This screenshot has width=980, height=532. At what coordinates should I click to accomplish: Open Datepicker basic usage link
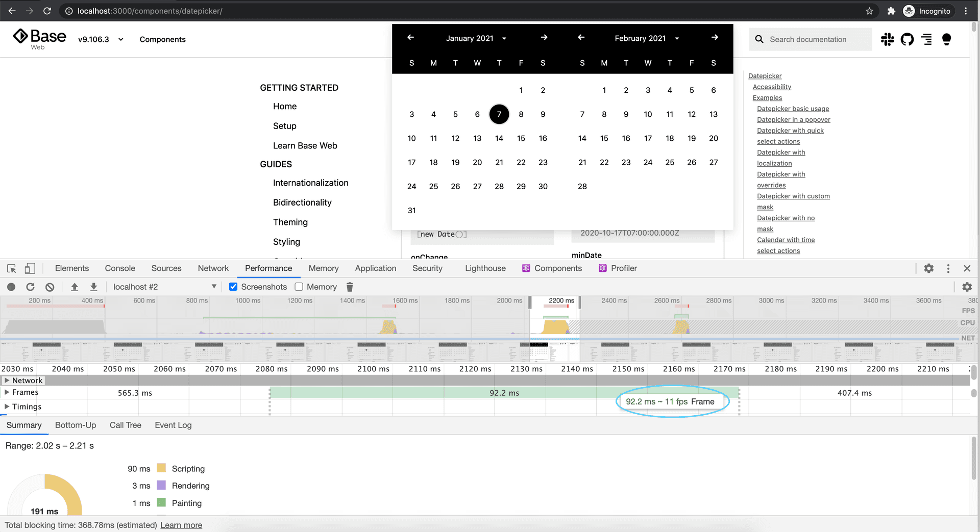793,109
